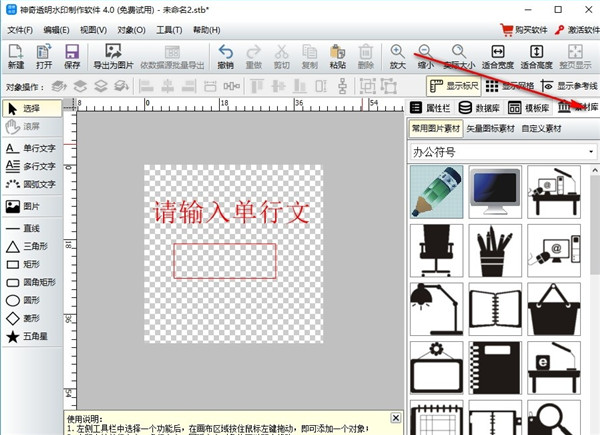Switch to the 数据库 tab

[x=479, y=108]
